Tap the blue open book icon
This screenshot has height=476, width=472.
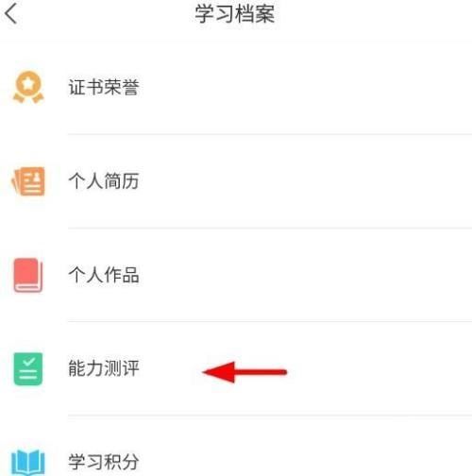pos(28,463)
